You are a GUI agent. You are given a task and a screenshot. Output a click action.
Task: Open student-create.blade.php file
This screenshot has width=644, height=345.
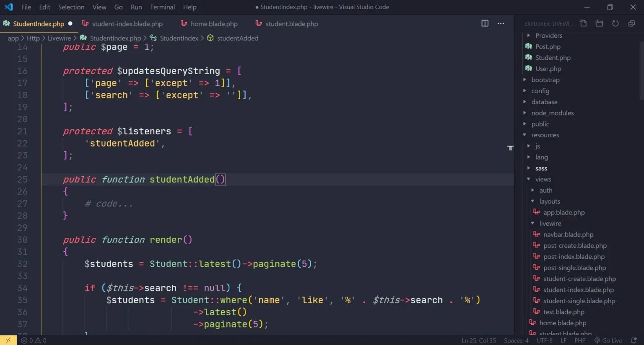point(579,278)
